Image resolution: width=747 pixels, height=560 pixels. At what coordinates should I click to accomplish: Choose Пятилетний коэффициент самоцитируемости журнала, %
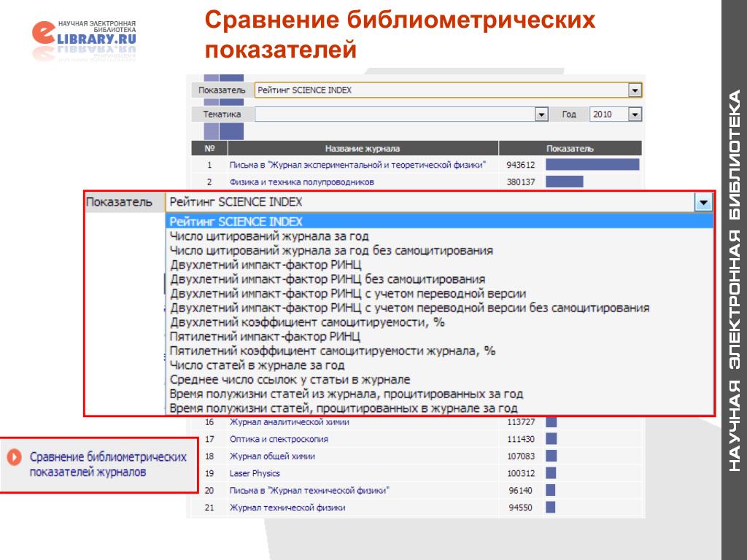(333, 351)
